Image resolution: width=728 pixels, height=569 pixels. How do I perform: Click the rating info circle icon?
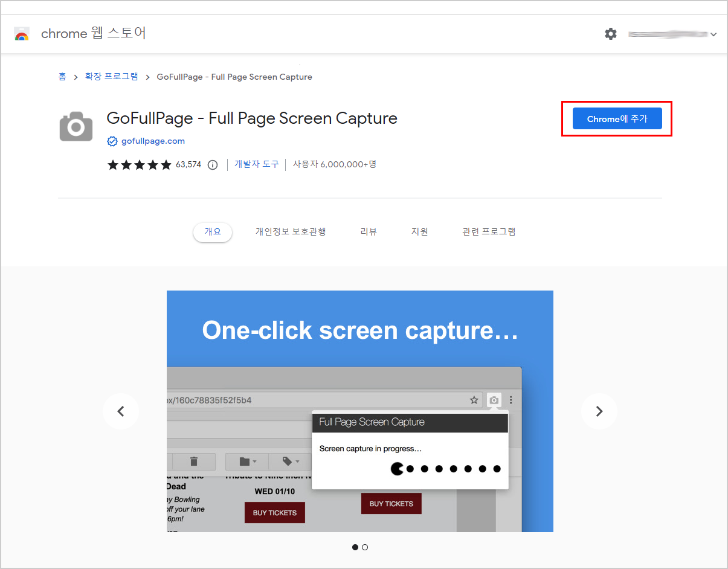click(213, 165)
